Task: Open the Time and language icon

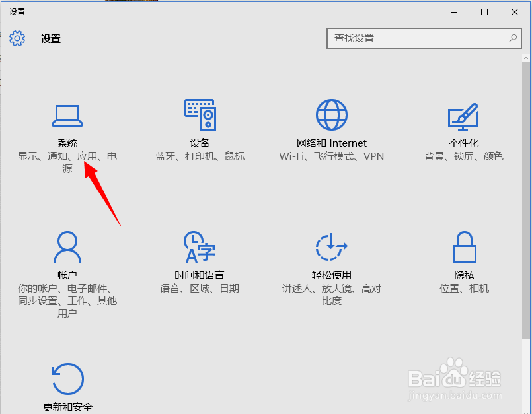Action: 200,247
